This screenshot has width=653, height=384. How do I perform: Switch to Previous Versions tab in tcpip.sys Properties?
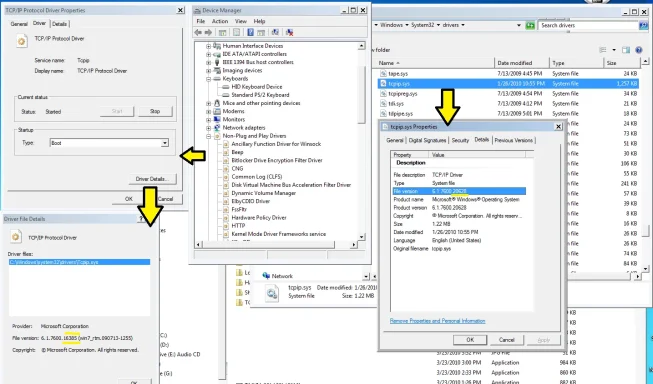(x=513, y=140)
